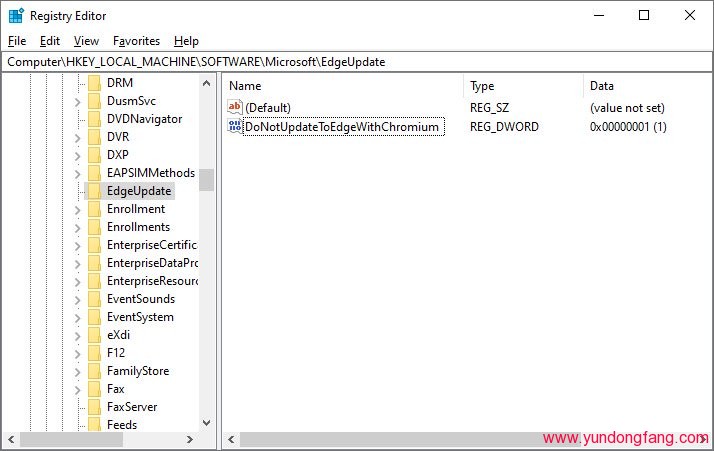Screen dimensions: 714x451
Task: Select the EnterpriseCertific folder icon
Action: (94, 245)
